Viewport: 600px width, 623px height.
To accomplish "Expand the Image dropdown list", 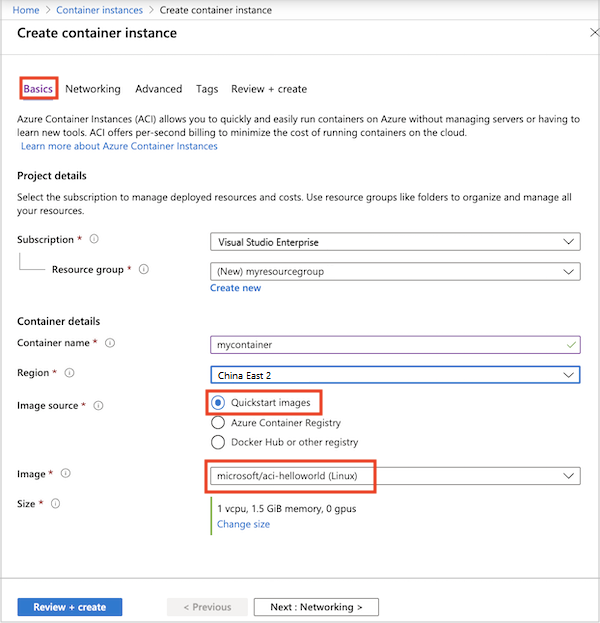I will [395, 476].
